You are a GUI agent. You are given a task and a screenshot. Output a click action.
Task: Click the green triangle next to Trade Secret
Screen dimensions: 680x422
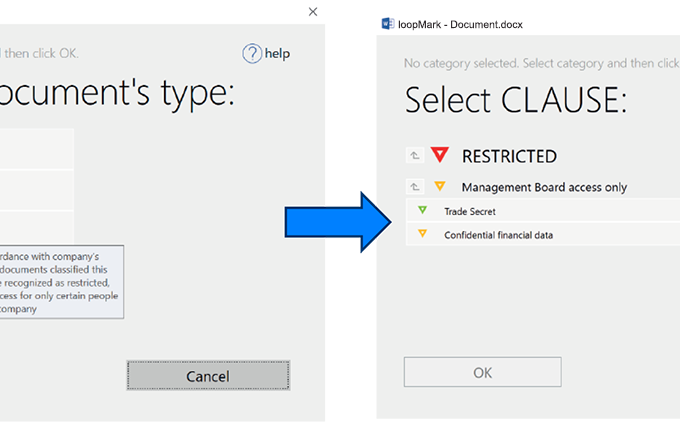[422, 211]
